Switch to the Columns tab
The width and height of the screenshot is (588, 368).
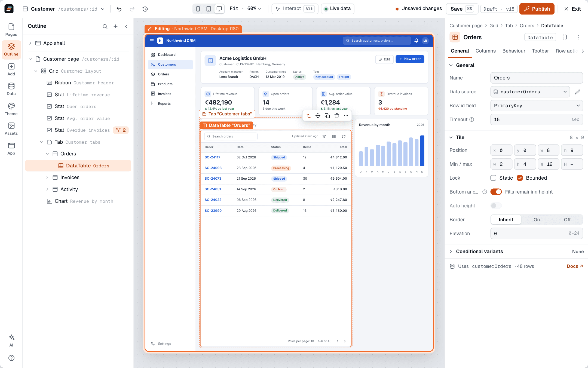click(x=485, y=51)
